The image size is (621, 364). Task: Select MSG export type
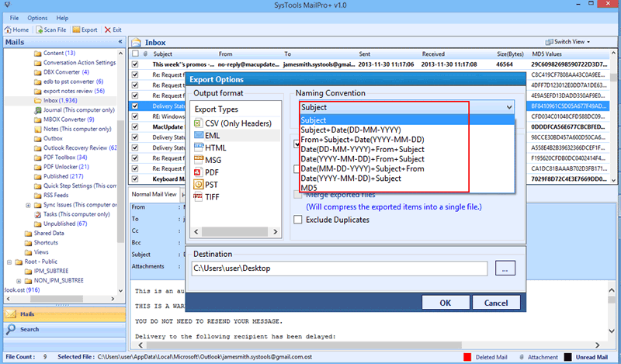207,160
